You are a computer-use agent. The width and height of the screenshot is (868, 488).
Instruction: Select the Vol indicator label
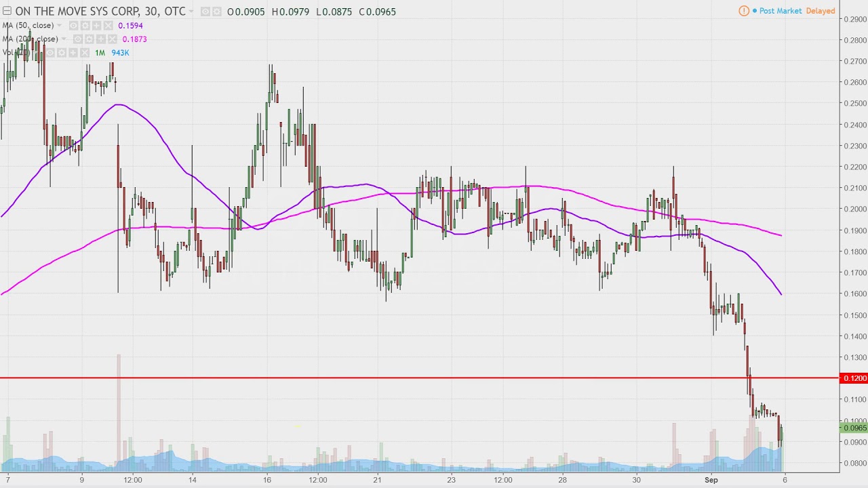16,53
